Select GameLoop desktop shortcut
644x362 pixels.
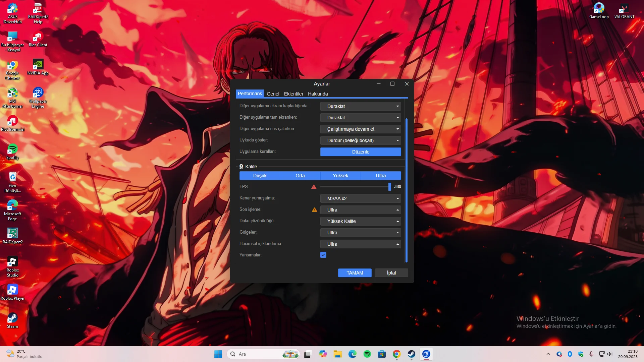(x=599, y=11)
